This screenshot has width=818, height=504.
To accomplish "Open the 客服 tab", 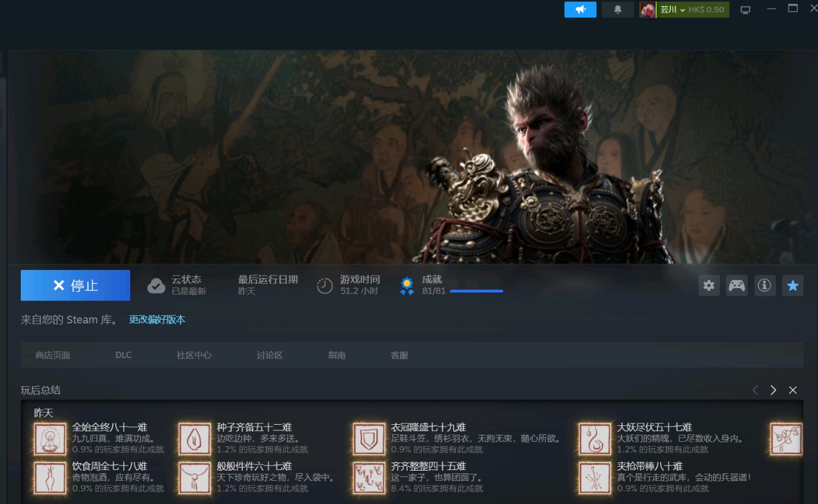I will 400,355.
